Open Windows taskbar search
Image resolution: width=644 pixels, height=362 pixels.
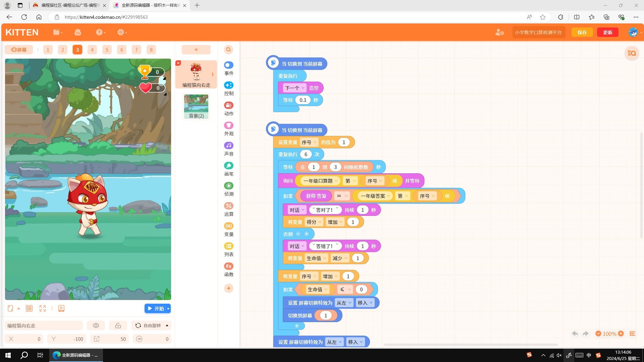point(24,355)
